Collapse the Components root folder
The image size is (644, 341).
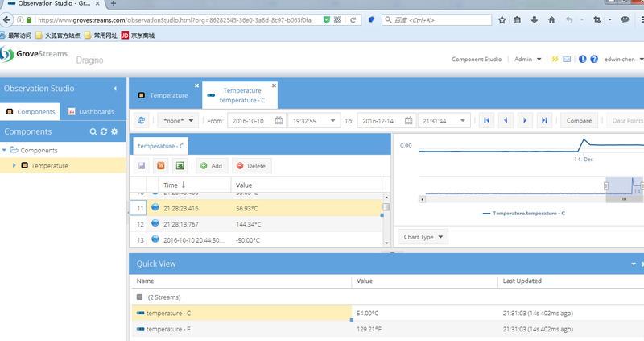pyautogui.click(x=5, y=150)
